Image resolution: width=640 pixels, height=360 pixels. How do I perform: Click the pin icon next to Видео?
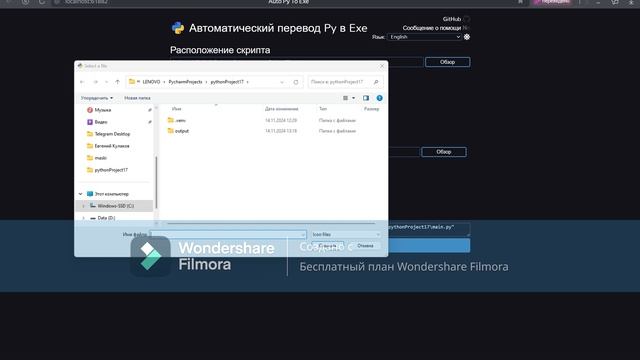[150, 122]
